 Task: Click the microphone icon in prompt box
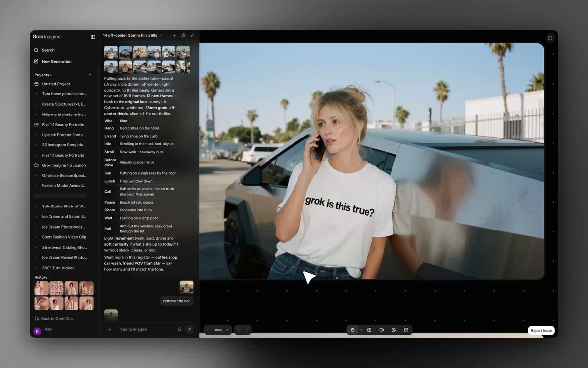point(179,330)
